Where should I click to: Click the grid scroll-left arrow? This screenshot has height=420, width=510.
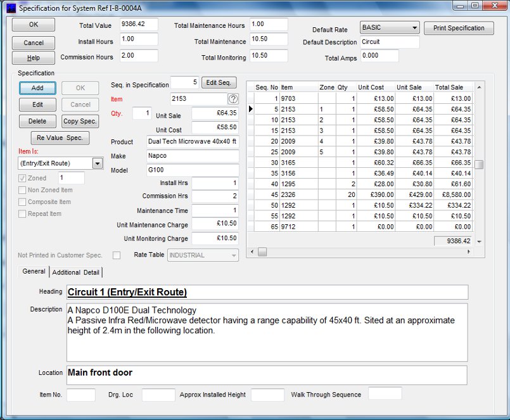coord(252,252)
